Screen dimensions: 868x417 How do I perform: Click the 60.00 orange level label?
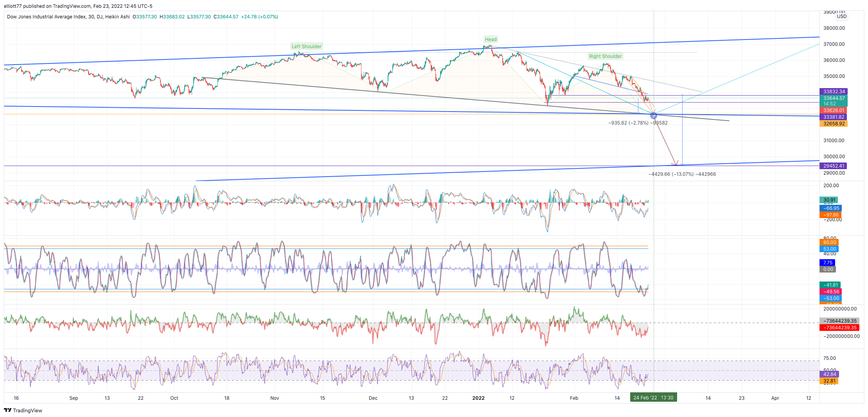829,242
